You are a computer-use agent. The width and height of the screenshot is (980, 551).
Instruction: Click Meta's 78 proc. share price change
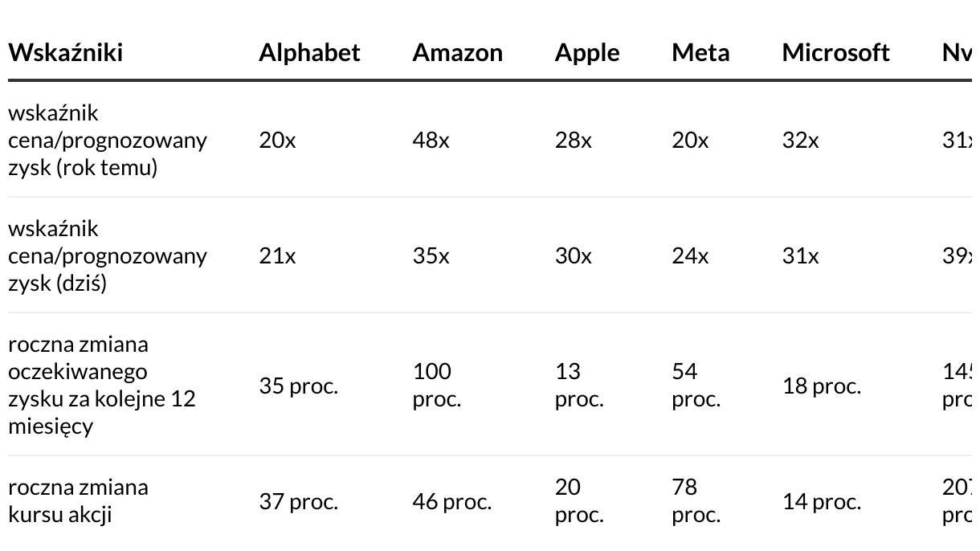(696, 501)
